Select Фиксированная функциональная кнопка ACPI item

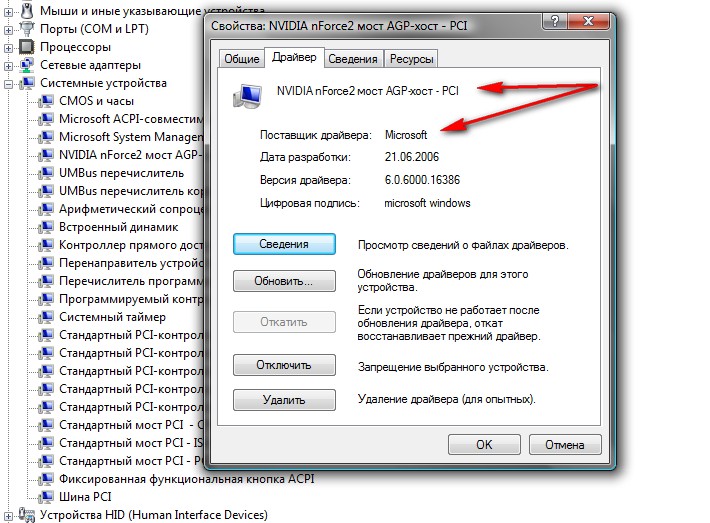(186, 479)
